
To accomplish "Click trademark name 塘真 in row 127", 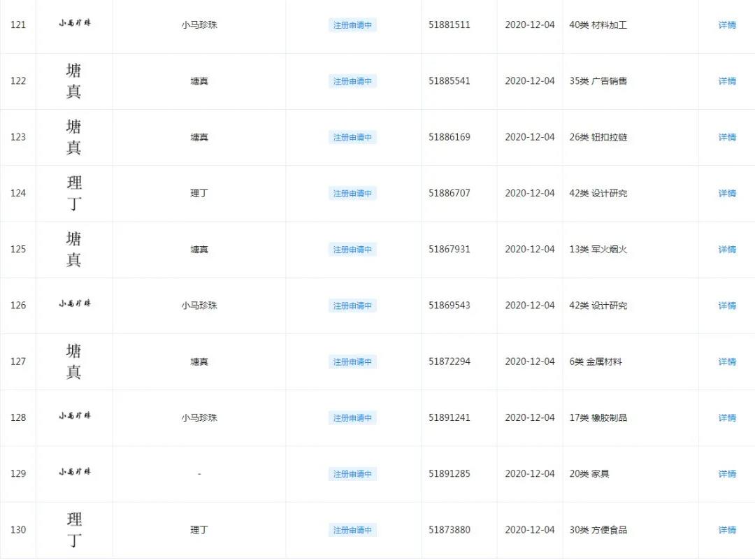I will 199,361.
